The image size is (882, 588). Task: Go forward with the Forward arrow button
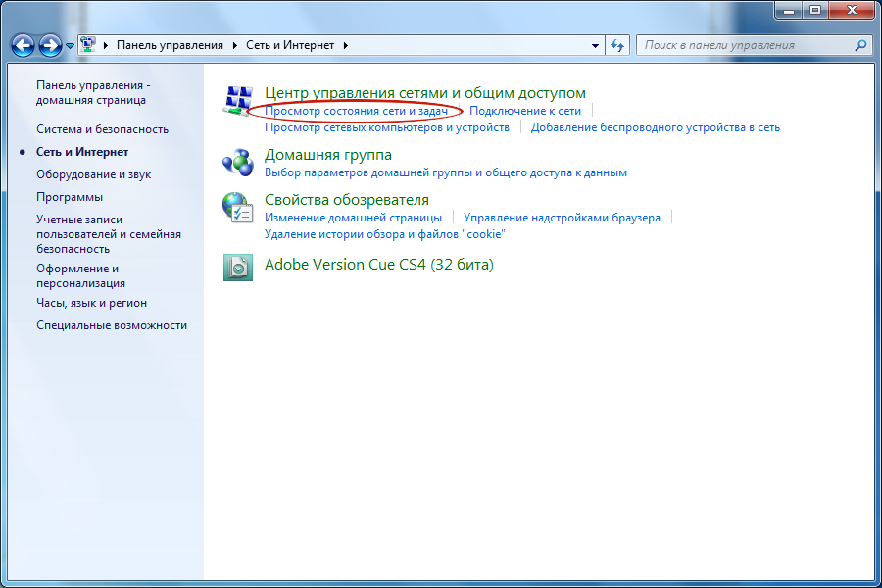pyautogui.click(x=50, y=46)
